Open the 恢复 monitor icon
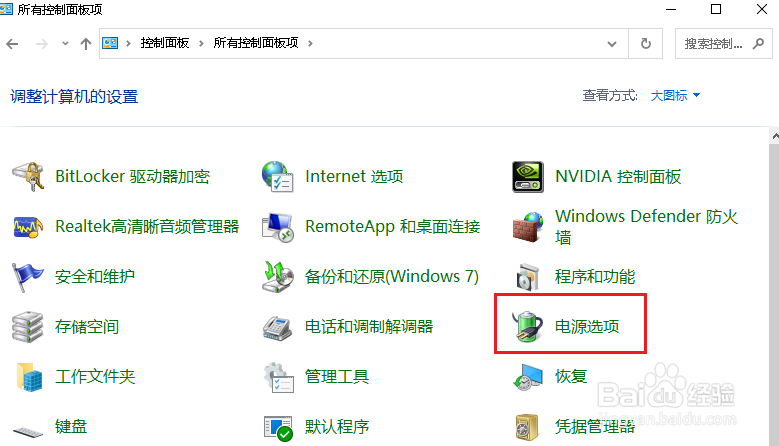Screen dimensions: 779x446 pos(528,377)
